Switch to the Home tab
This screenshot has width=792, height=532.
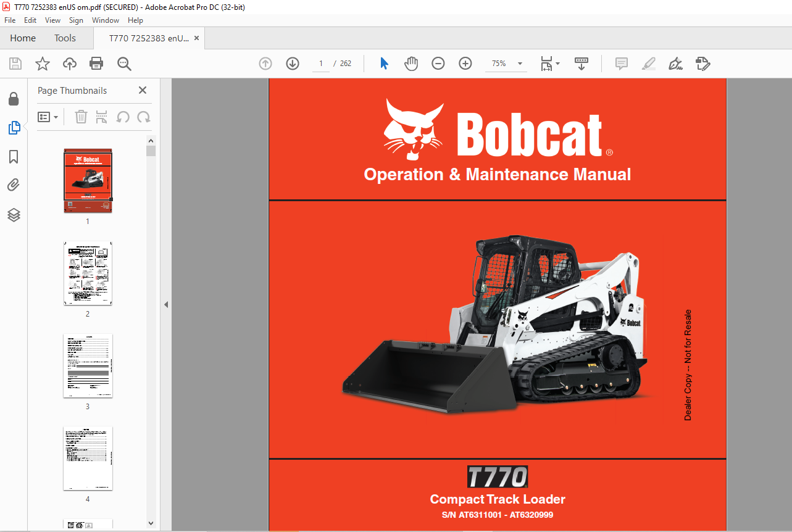23,38
